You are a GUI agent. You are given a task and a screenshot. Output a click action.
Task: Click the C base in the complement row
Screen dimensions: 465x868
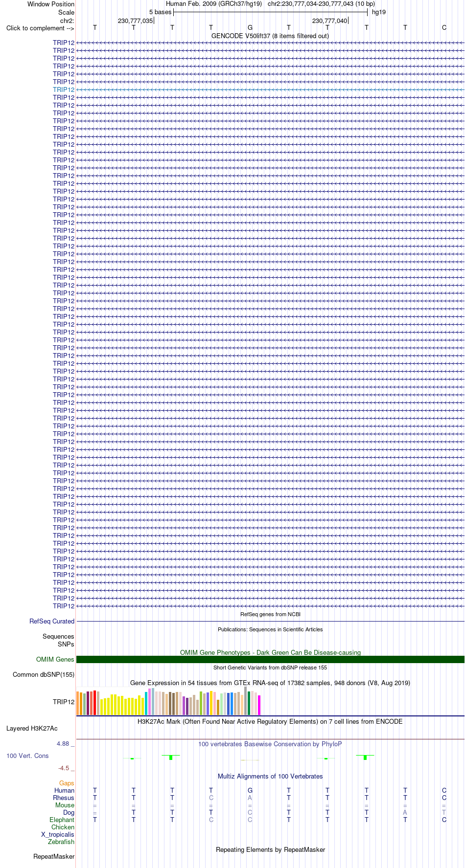pos(444,28)
